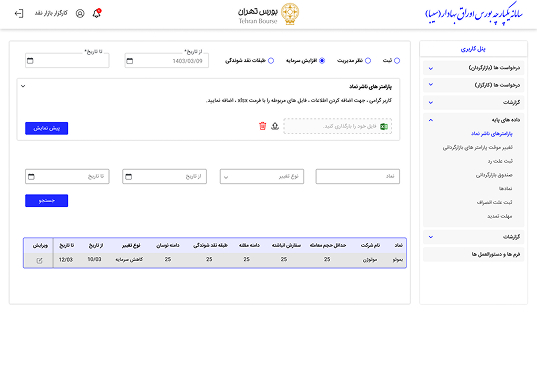Viewport: 537px width, 366px height.
Task: Collapse the داده های پایه sidebar section
Action: (x=474, y=120)
